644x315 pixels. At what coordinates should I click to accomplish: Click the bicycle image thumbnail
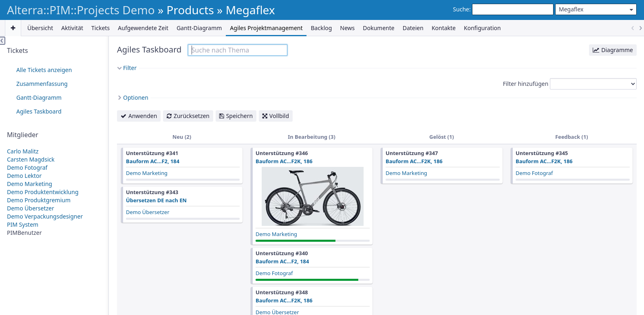(x=312, y=196)
